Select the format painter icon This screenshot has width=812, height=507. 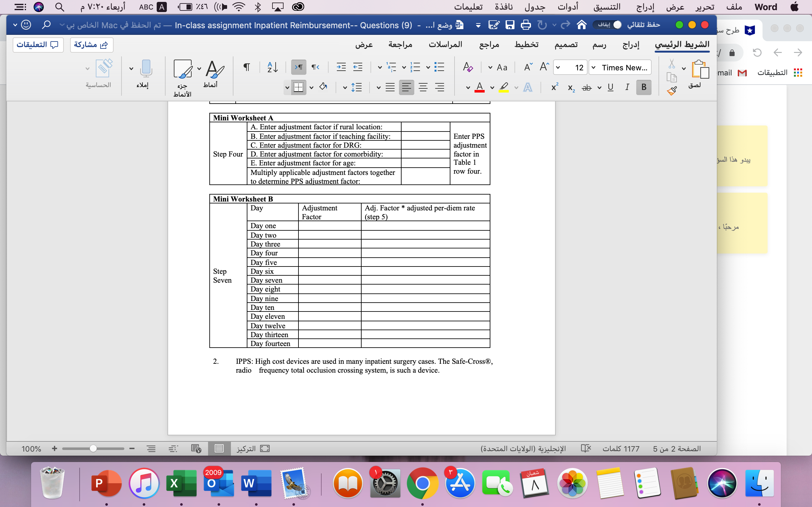(x=672, y=91)
